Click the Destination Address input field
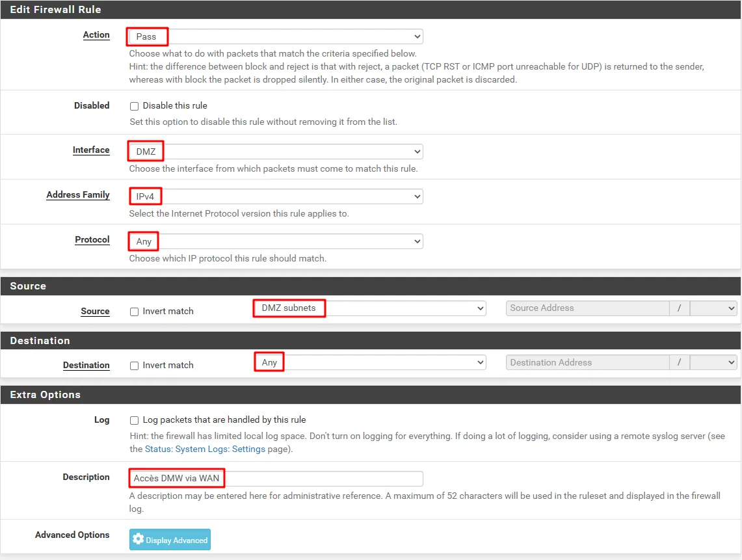This screenshot has width=742, height=560. coord(588,363)
